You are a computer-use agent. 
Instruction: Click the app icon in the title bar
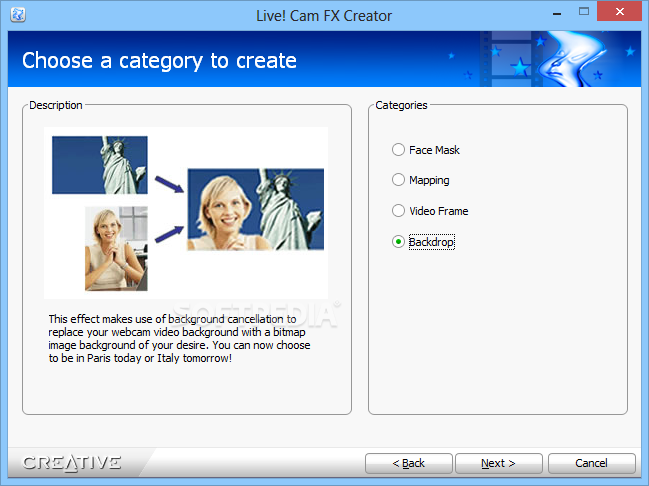point(18,14)
